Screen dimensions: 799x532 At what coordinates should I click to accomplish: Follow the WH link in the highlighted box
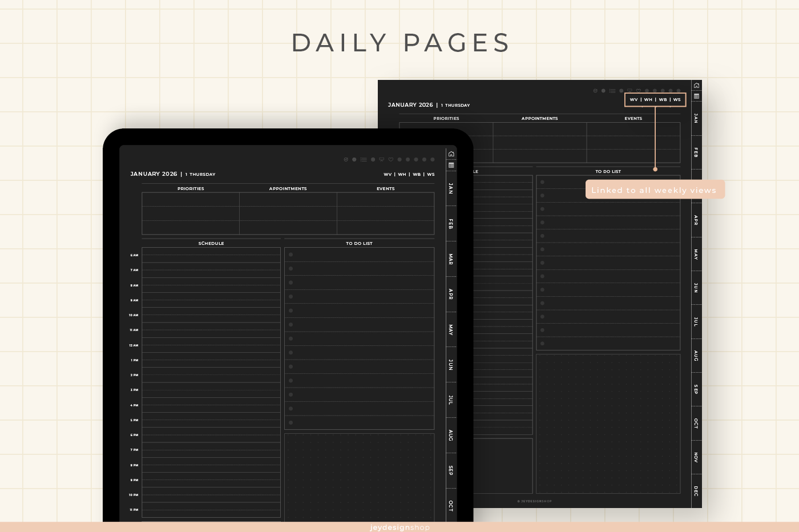[x=648, y=100]
